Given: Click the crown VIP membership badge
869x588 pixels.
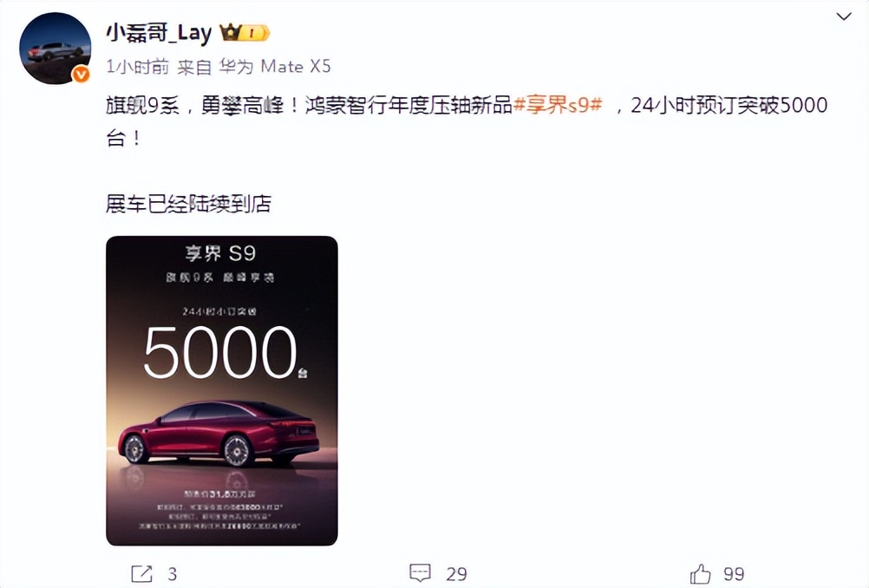Looking at the screenshot, I should click(230, 33).
